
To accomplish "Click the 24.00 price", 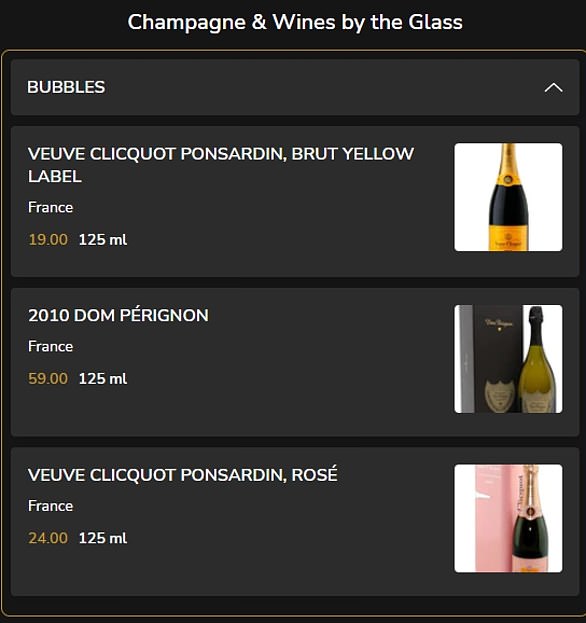I will [x=48, y=538].
